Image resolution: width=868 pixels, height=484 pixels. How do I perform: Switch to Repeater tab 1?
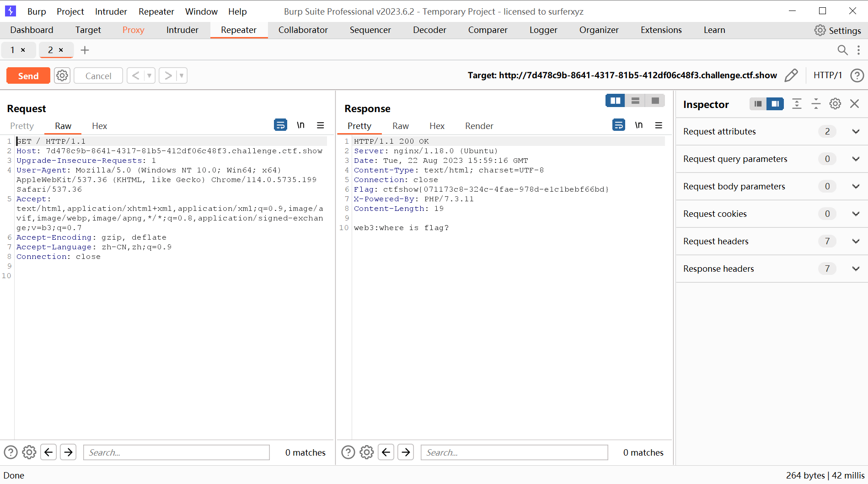click(13, 50)
